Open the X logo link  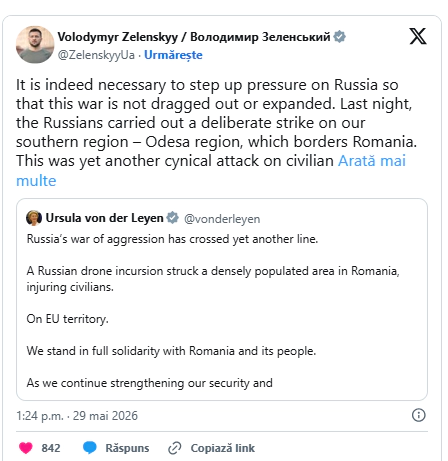coord(418,36)
